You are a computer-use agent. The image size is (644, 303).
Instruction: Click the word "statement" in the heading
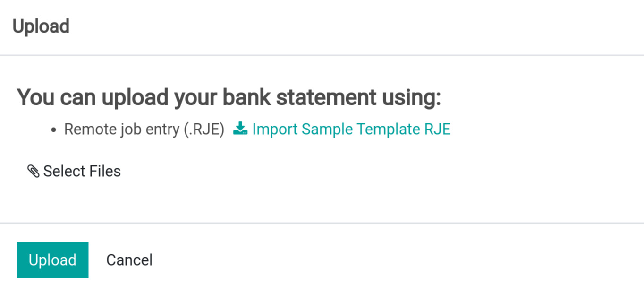[x=325, y=97]
